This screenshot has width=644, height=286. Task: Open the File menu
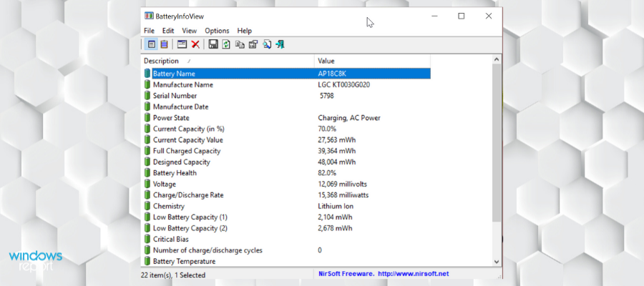pos(149,31)
